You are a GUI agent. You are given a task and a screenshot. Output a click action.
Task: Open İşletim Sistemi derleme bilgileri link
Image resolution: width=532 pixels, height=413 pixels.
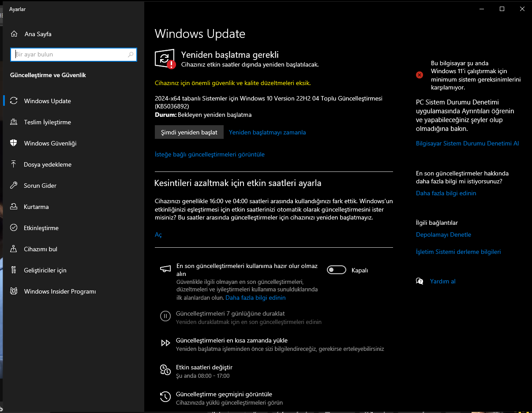pyautogui.click(x=458, y=252)
